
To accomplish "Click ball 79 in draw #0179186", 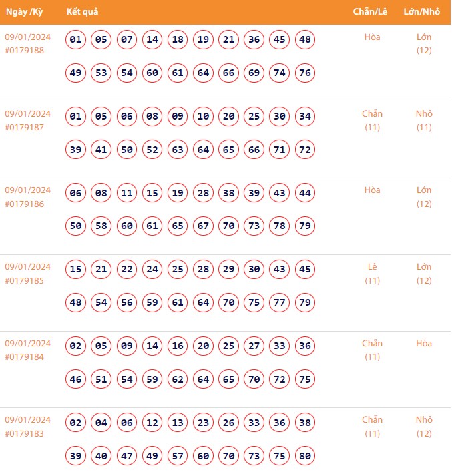I will (305, 226).
